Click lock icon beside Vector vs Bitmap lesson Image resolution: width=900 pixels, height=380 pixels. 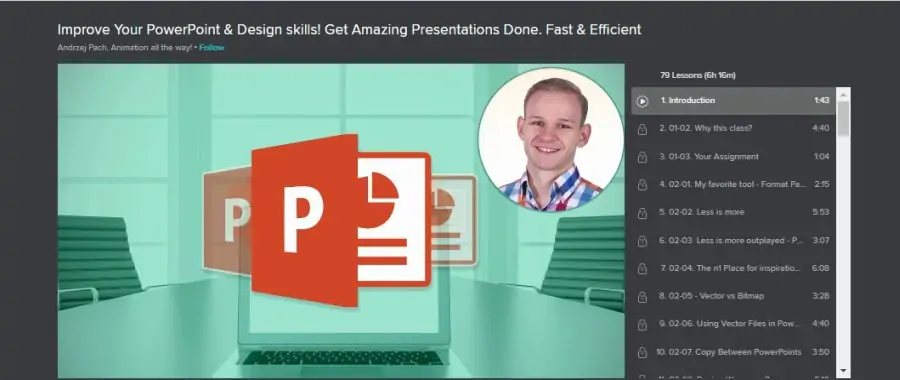coord(642,297)
